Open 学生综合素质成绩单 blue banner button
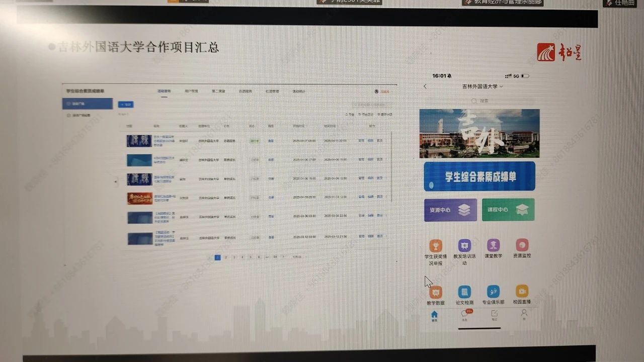644x362 pixels. (x=479, y=176)
